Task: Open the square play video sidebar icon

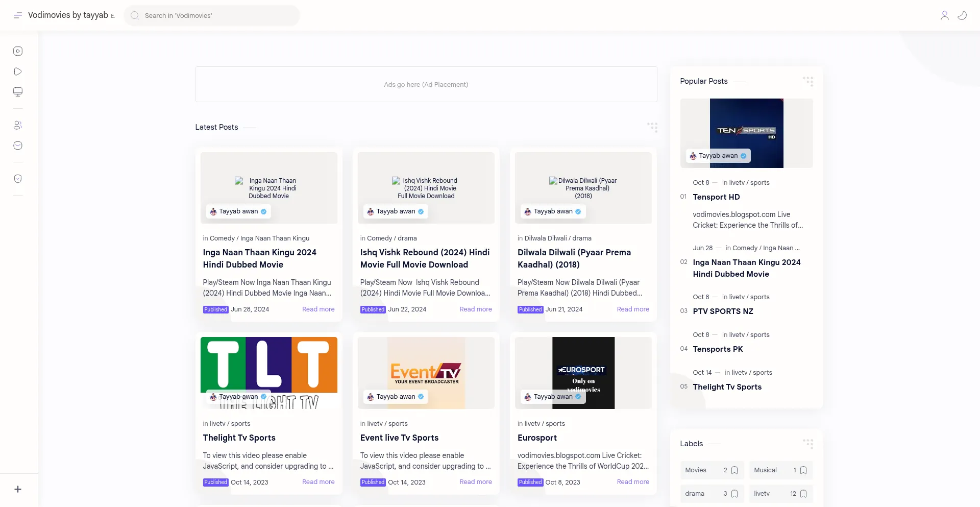Action: pyautogui.click(x=18, y=51)
